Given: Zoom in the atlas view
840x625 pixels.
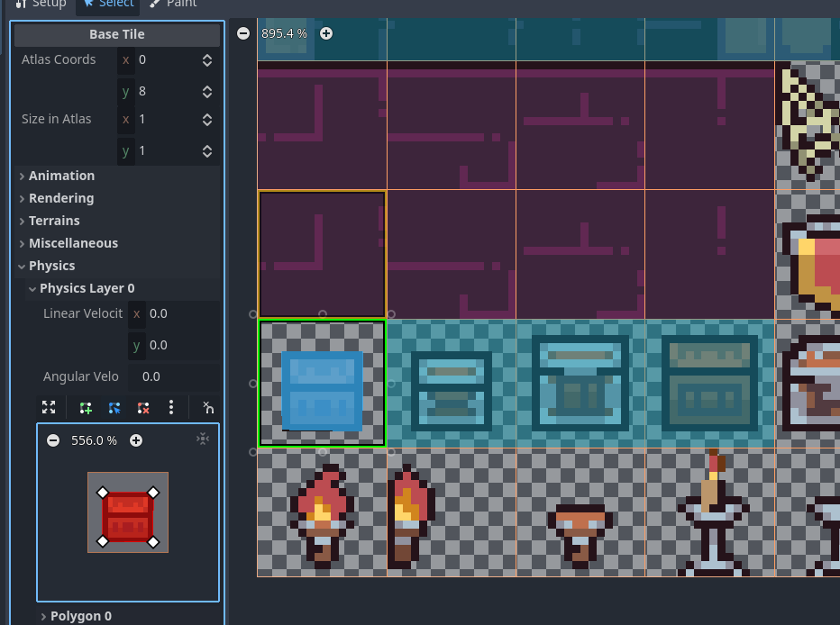Looking at the screenshot, I should [326, 33].
